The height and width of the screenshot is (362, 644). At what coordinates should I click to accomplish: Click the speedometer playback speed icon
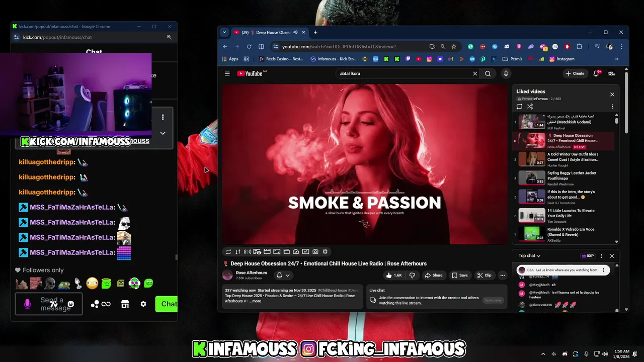[x=296, y=252]
